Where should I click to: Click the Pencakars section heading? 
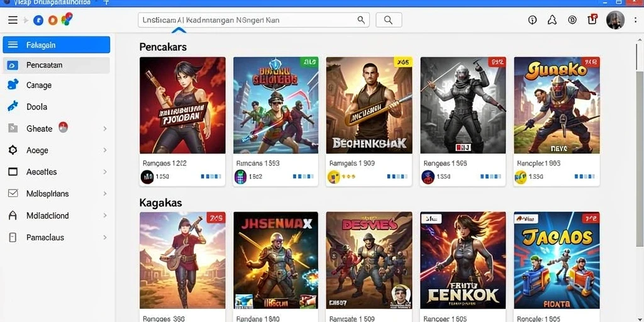163,47
